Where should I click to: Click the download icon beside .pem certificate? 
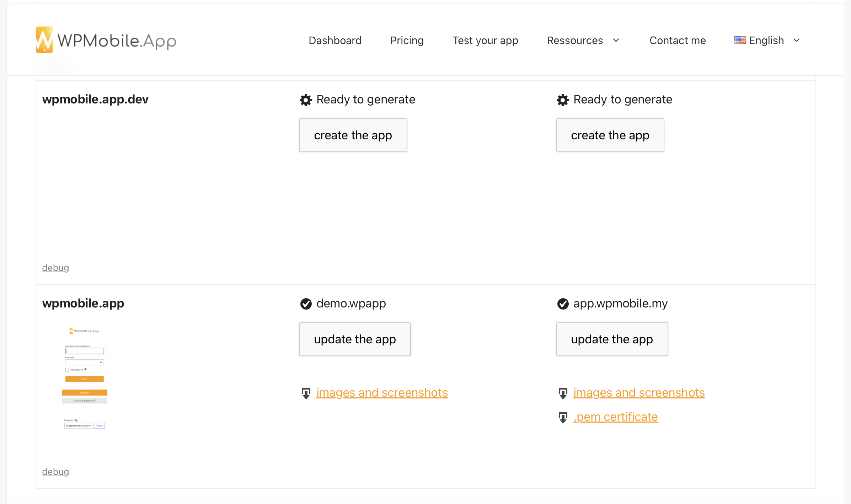[x=563, y=418]
